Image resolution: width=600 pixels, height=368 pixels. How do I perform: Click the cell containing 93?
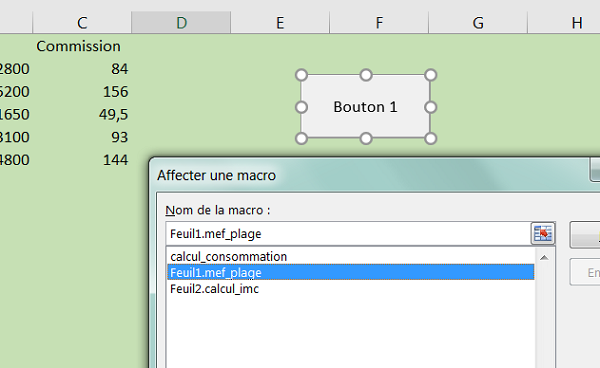(x=82, y=137)
